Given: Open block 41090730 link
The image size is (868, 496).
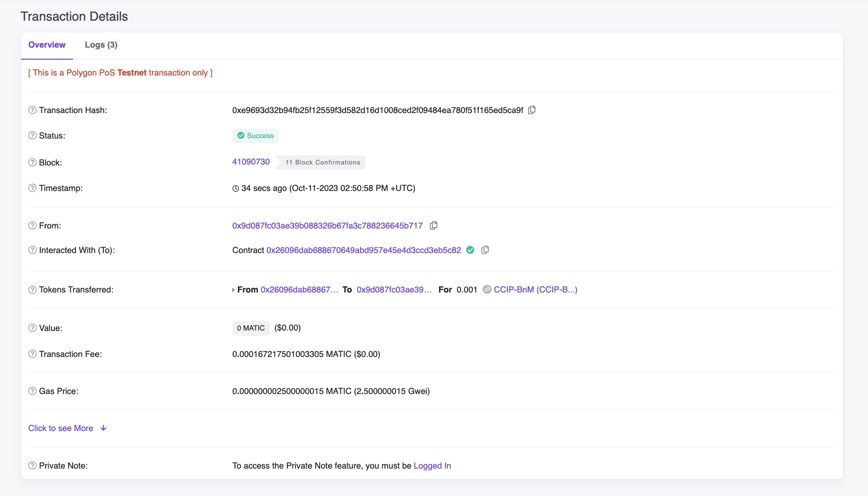Looking at the screenshot, I should coord(251,162).
